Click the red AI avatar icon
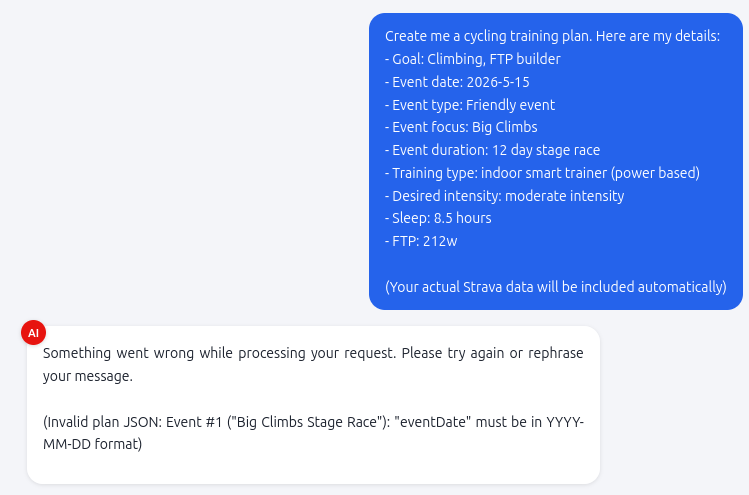 (33, 332)
